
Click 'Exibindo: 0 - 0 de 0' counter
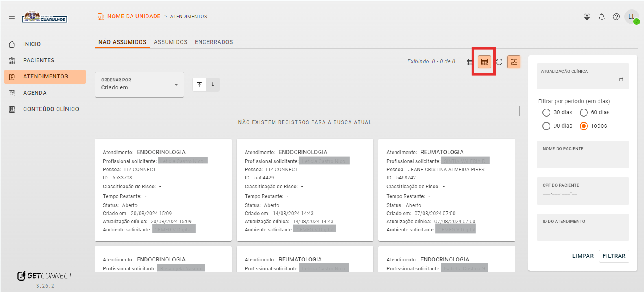click(x=431, y=62)
